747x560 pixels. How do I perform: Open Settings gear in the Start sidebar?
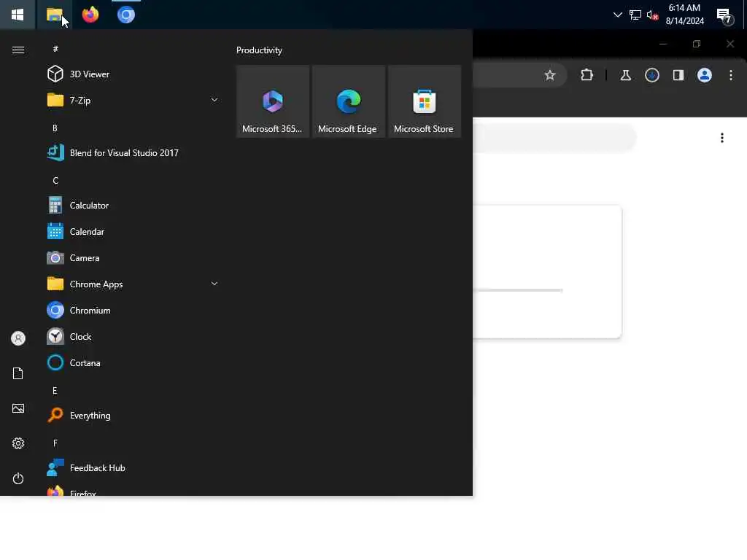tap(18, 443)
